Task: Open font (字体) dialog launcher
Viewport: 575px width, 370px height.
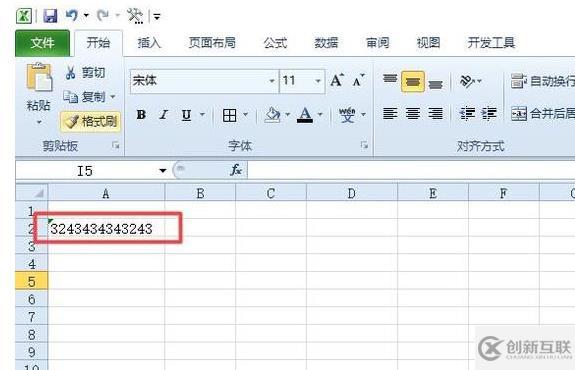Action: click(x=364, y=146)
